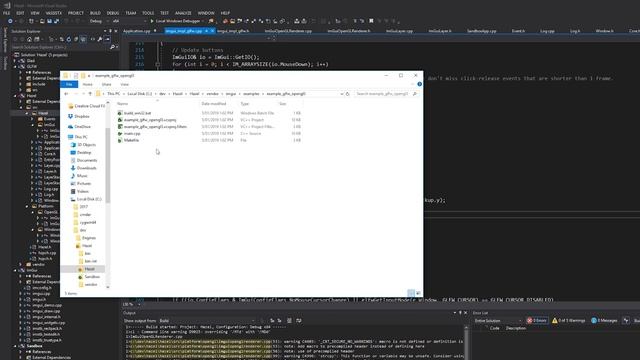Clear all output in the Output panel
Screen dimensions: 640x360
point(289,321)
